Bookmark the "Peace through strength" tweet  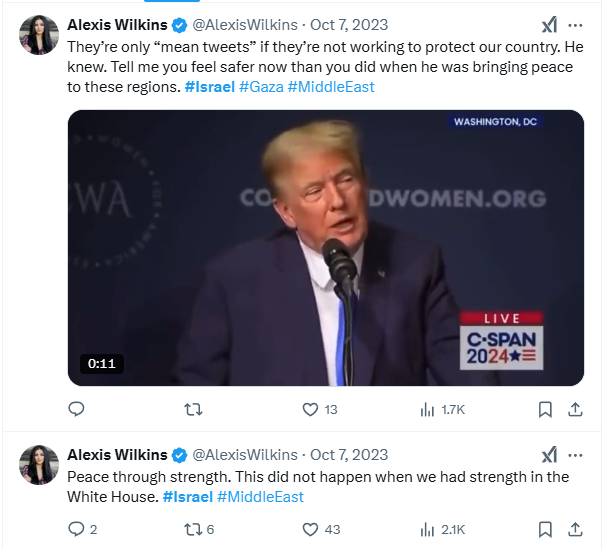pos(545,530)
